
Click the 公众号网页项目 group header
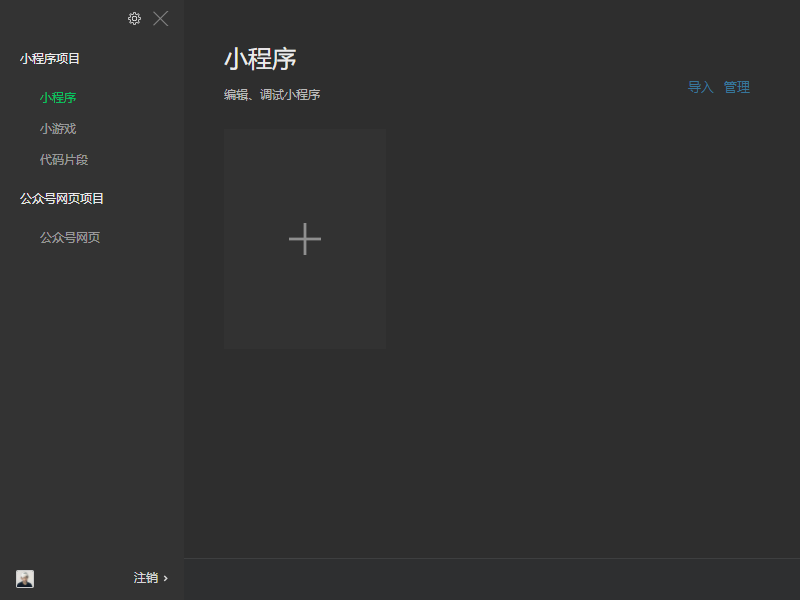tap(62, 198)
